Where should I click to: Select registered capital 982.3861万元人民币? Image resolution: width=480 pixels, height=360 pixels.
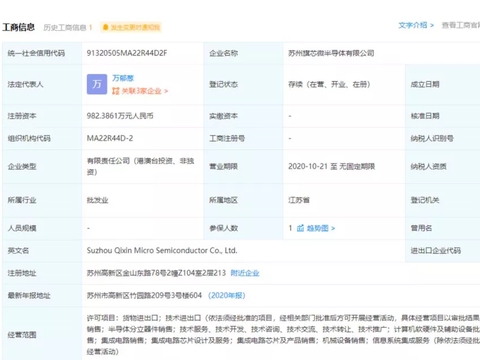tap(120, 116)
